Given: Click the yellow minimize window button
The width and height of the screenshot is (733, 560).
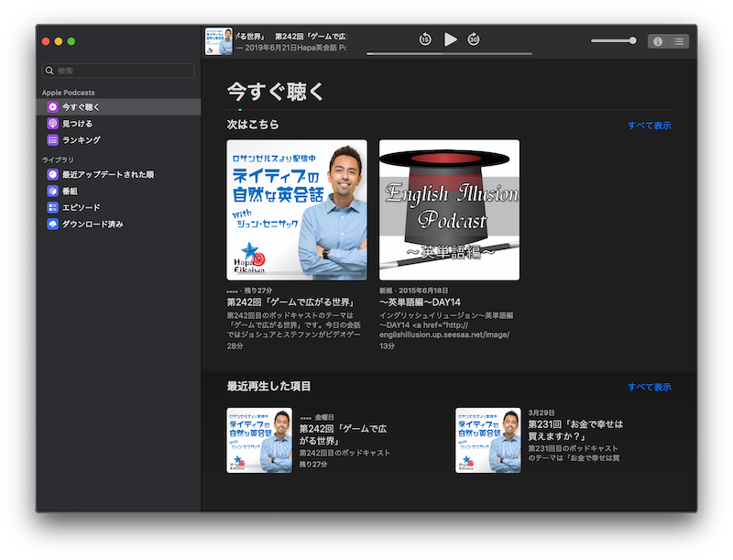Looking at the screenshot, I should [x=59, y=41].
